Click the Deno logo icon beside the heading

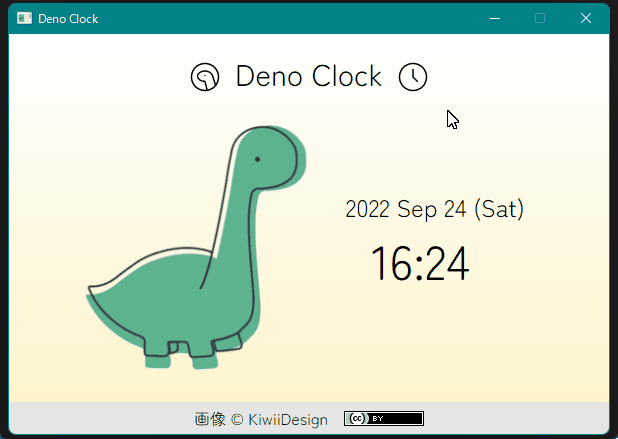click(x=205, y=77)
